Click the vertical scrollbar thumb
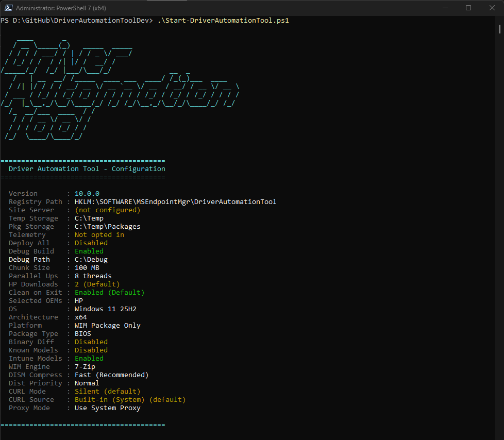 click(x=499, y=29)
